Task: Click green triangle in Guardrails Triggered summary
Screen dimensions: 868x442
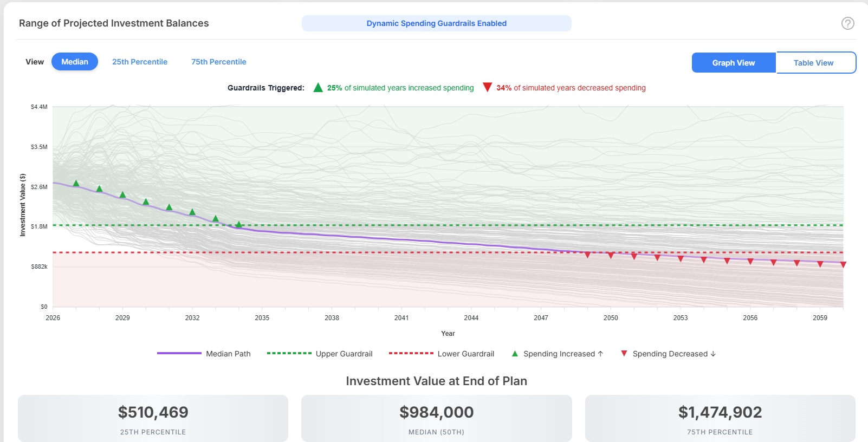Action: 318,88
